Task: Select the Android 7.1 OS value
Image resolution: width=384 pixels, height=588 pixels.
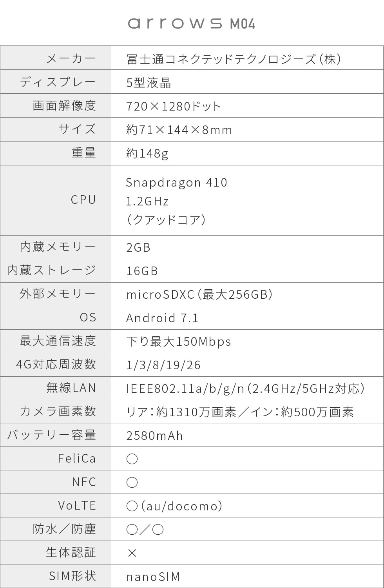Action: [x=163, y=318]
